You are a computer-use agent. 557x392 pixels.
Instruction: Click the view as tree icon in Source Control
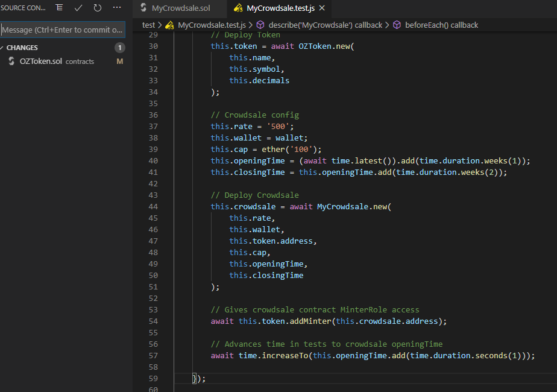pyautogui.click(x=59, y=8)
